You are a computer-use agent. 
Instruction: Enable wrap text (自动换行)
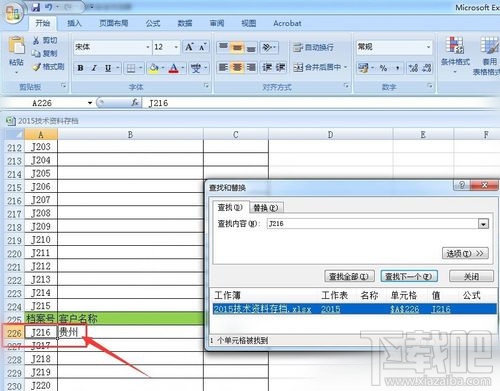[313, 47]
